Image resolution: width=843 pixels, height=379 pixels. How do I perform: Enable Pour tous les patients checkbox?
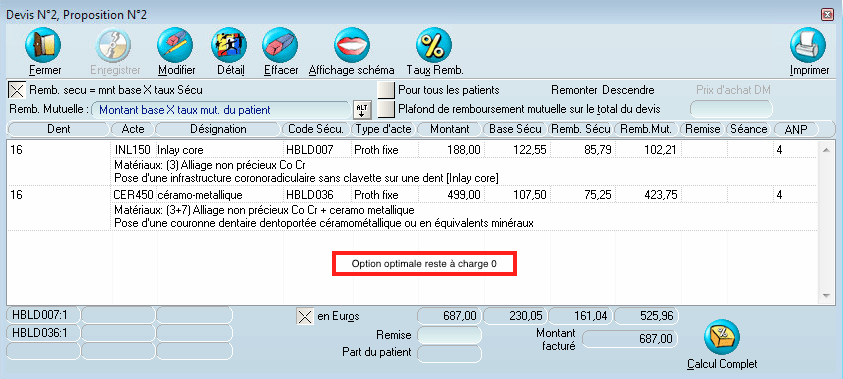(386, 90)
